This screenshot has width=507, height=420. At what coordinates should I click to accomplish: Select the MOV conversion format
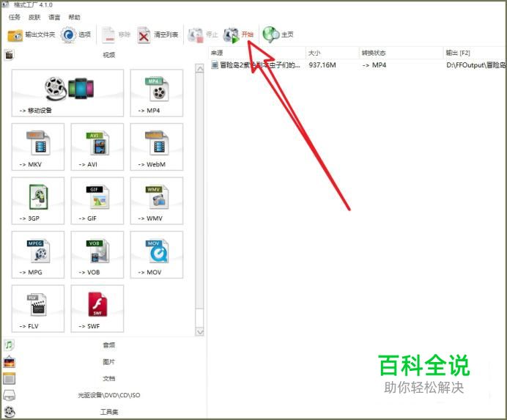pyautogui.click(x=157, y=254)
